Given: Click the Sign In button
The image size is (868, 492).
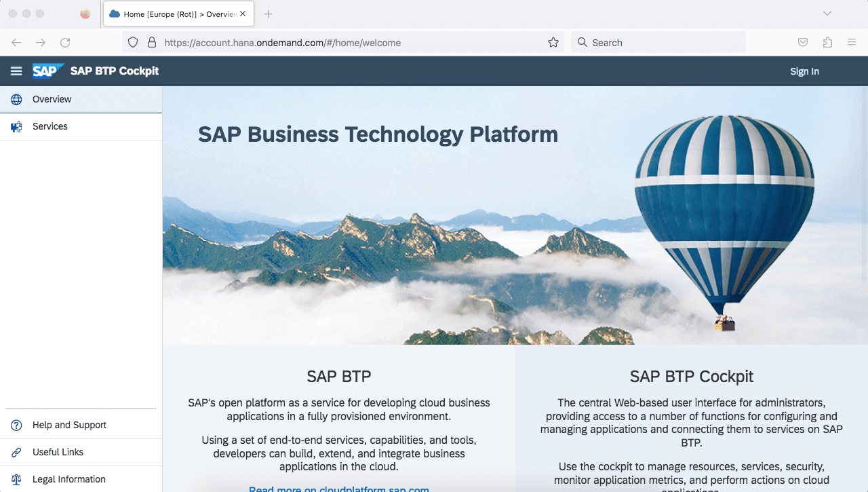Looking at the screenshot, I should 804,71.
